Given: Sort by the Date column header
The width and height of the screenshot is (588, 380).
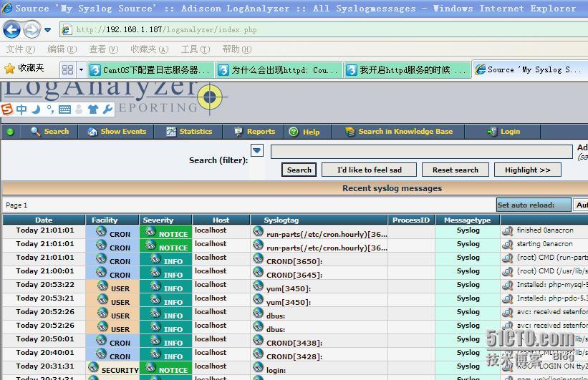Looking at the screenshot, I should pos(44,220).
